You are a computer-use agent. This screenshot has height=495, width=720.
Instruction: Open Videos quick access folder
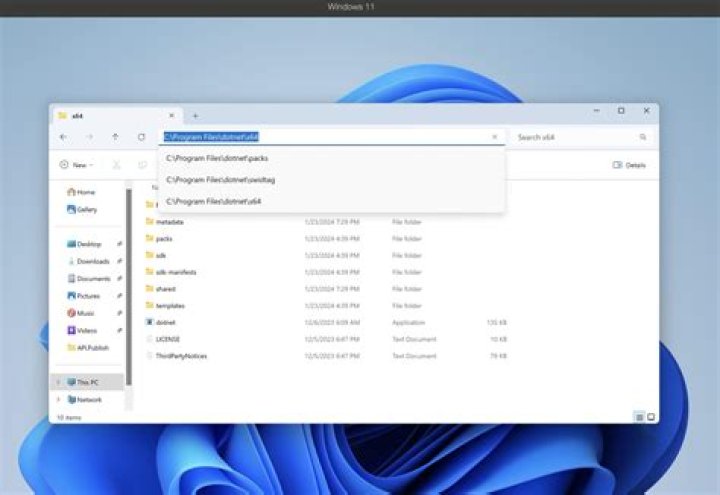(x=82, y=330)
